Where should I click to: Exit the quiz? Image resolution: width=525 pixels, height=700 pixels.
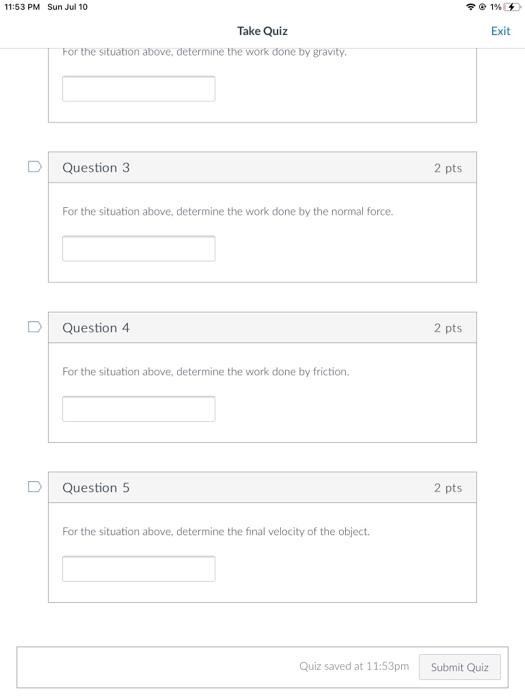tap(500, 31)
